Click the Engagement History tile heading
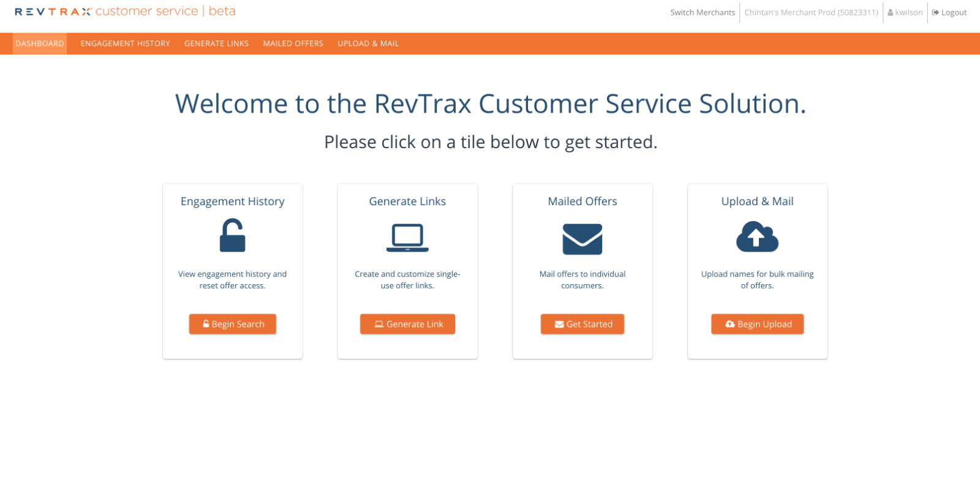This screenshot has width=980, height=502. tap(233, 201)
